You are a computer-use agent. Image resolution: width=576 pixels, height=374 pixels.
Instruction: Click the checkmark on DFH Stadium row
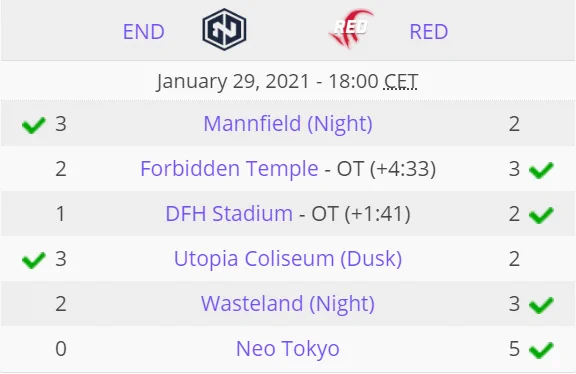(x=541, y=215)
